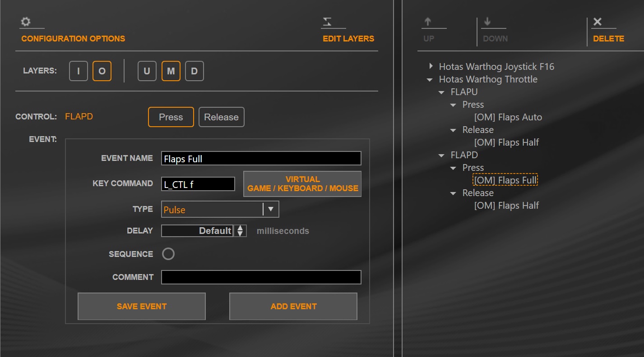Open the Type dropdown showing Pulse
The height and width of the screenshot is (357, 644).
[220, 210]
